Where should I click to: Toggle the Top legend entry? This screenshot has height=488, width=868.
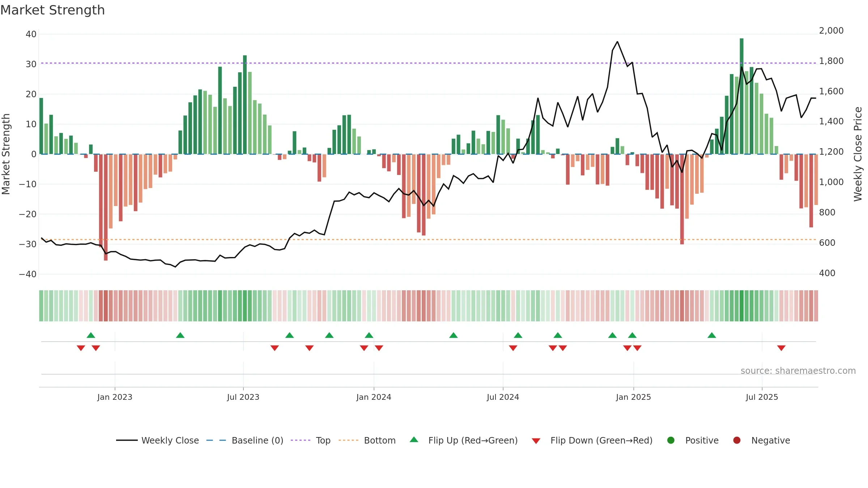coord(311,440)
